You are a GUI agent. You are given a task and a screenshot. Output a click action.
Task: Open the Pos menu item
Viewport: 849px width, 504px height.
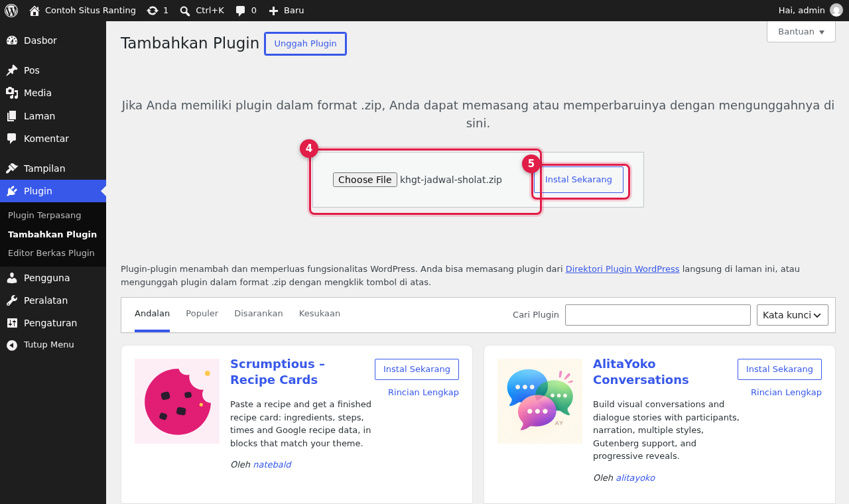[53, 70]
